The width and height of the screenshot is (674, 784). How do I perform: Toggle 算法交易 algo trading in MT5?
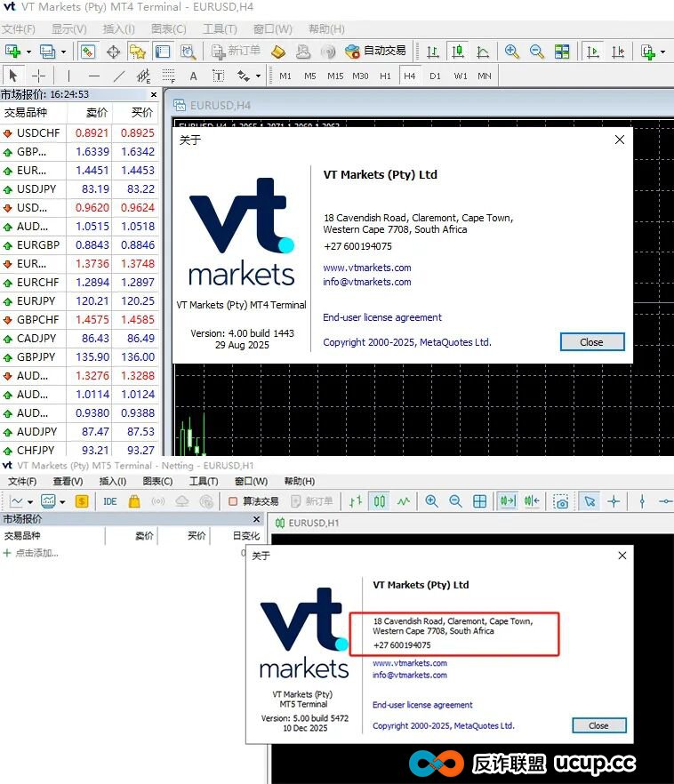pos(253,501)
